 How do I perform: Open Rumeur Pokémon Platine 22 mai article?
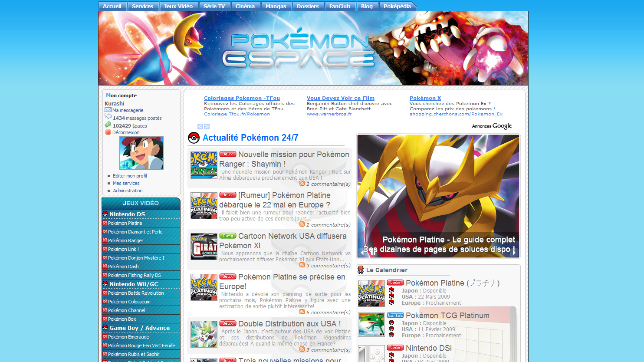click(275, 200)
